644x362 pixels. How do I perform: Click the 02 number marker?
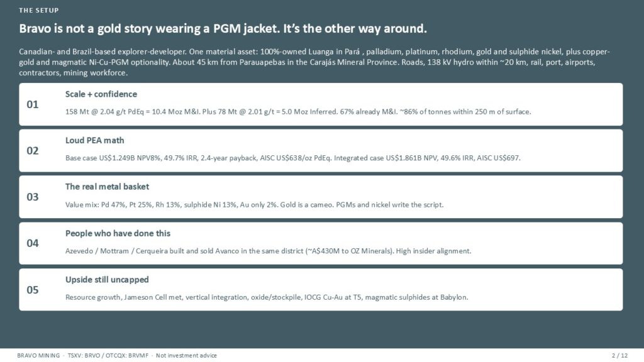(x=33, y=151)
